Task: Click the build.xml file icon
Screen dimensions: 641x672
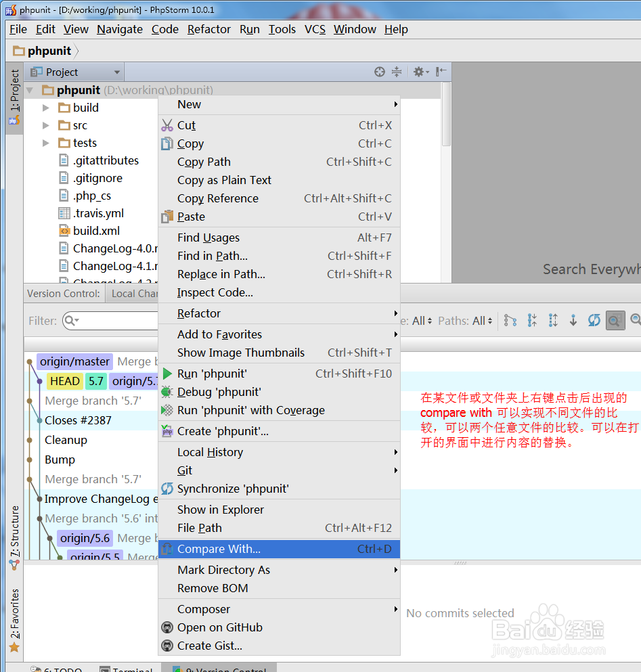Action: tap(64, 231)
